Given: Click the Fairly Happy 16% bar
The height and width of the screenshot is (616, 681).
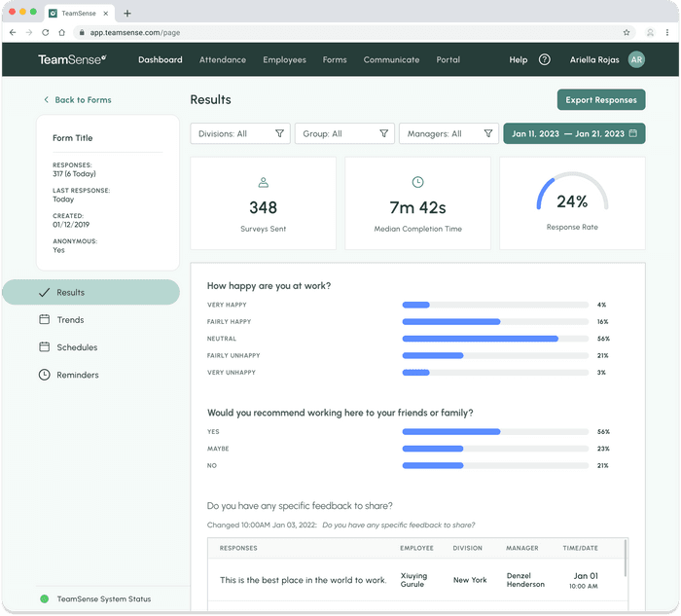Looking at the screenshot, I should [495, 321].
